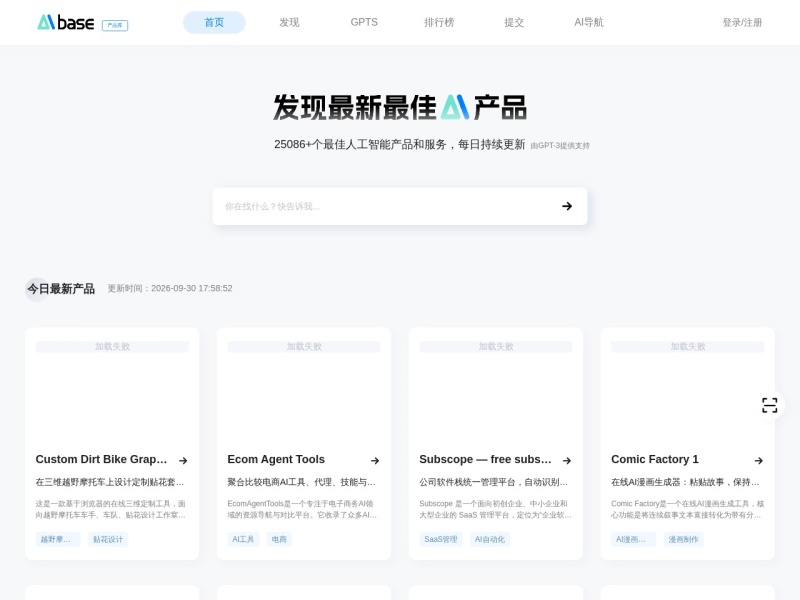Viewport: 800px width, 600px height.
Task: Navigate to the AI导航 tab
Action: point(589,22)
